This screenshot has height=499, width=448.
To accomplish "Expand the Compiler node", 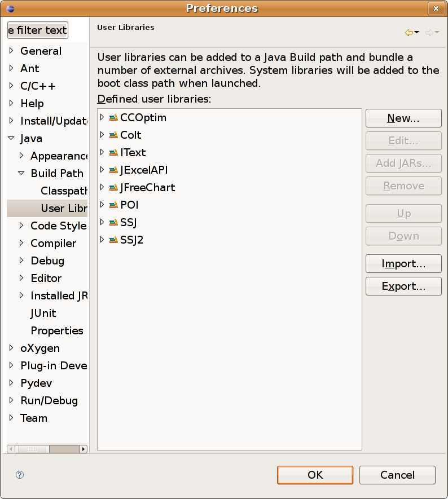I will 21,243.
